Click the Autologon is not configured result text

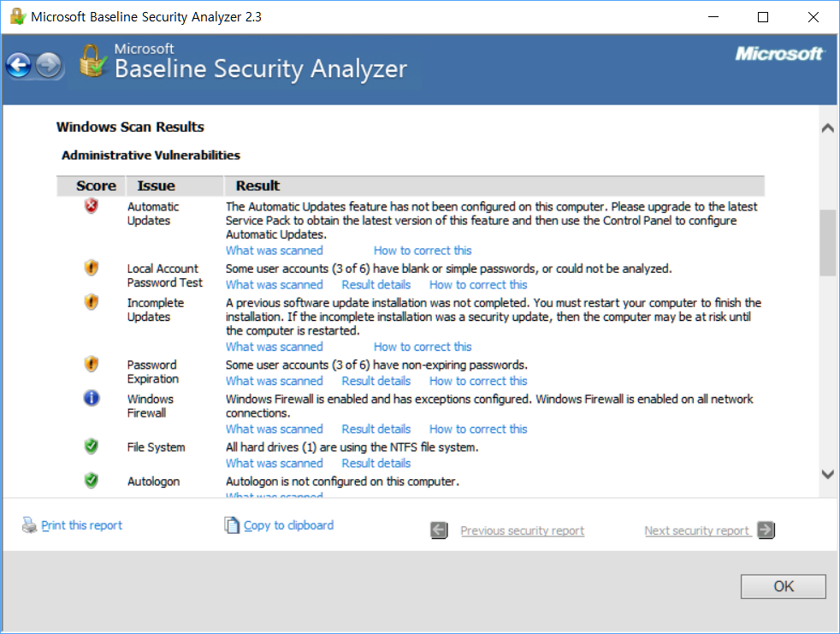tap(342, 481)
